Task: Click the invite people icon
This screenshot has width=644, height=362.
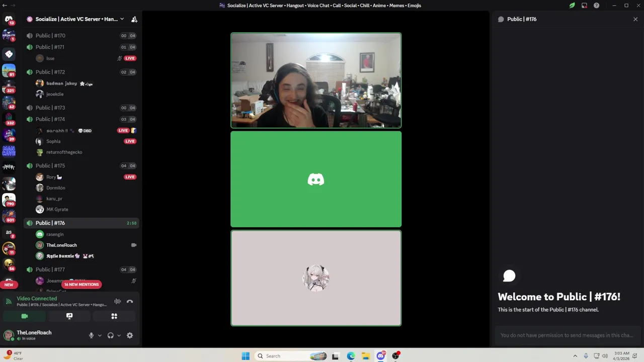Action: (134, 19)
